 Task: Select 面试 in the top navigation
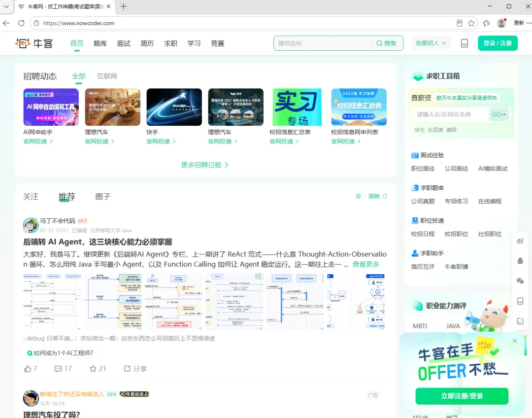124,43
